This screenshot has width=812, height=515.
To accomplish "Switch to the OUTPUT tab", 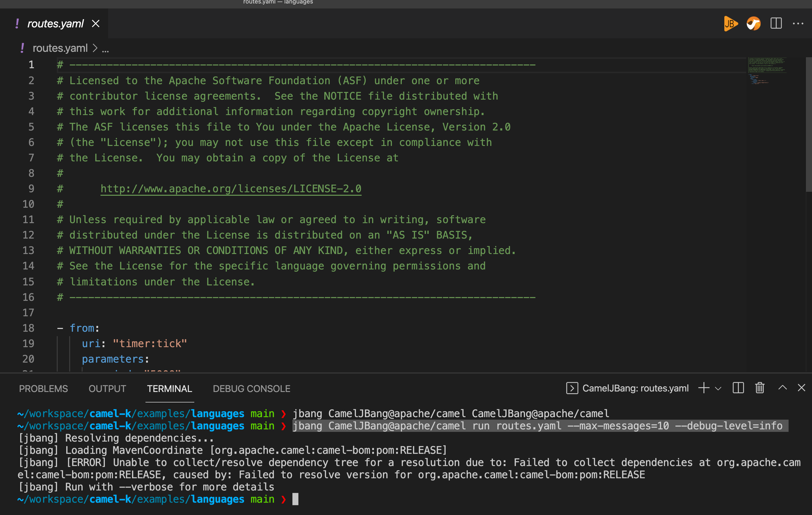I will [x=107, y=388].
